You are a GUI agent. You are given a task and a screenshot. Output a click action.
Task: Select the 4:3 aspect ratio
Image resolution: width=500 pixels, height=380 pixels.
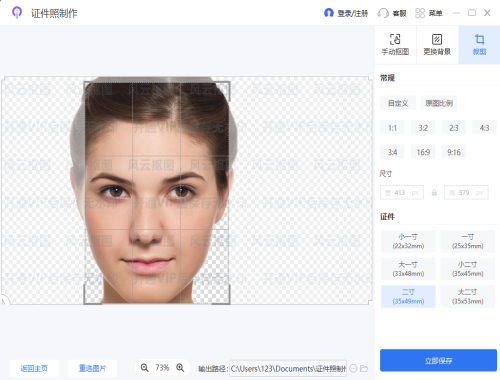(x=484, y=128)
